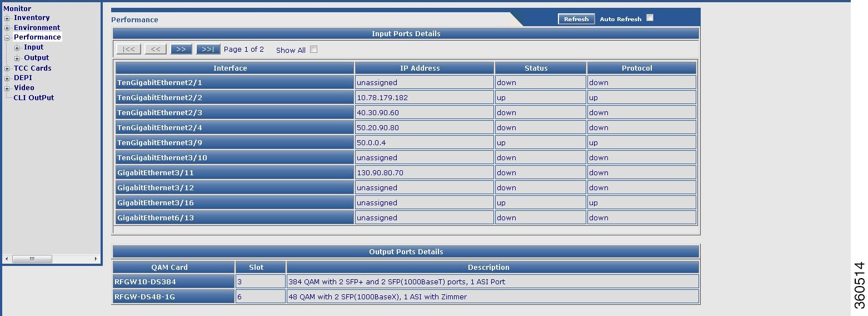This screenshot has width=868, height=316.
Task: Open DEPI in the Monitor tree
Action: point(23,78)
